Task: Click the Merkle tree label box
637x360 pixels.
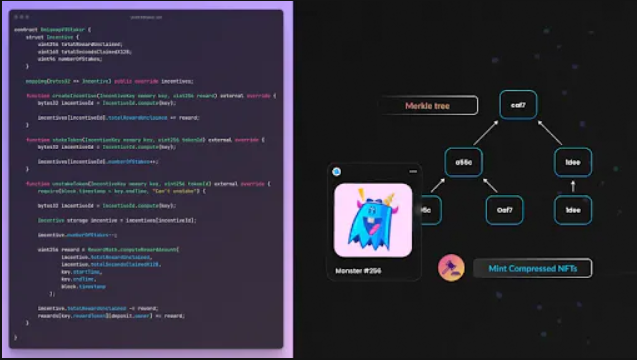Action: coord(428,106)
